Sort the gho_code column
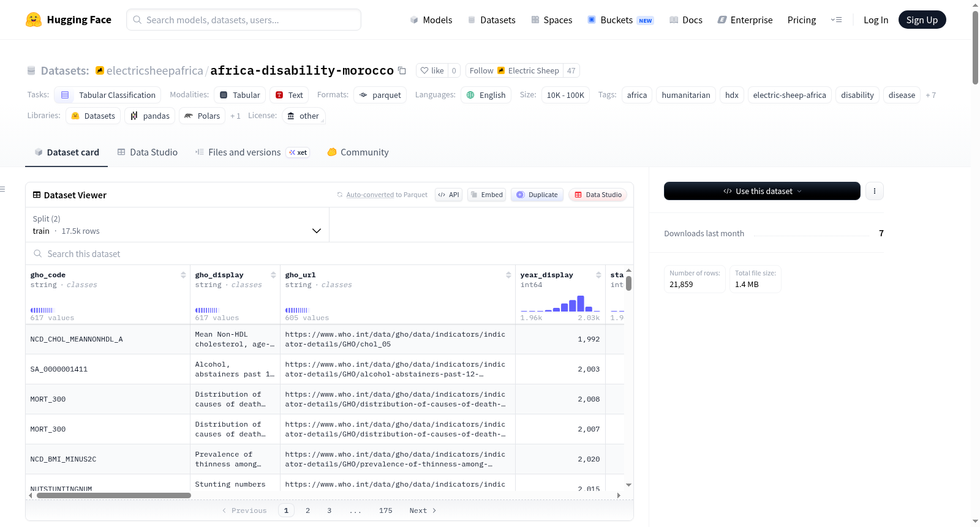Viewport: 980px width, 527px height. 183,275
